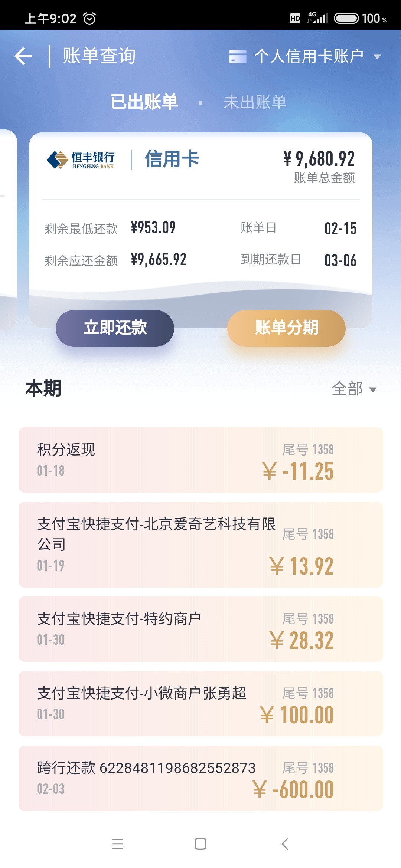Image resolution: width=401 pixels, height=868 pixels.
Task: Switch to the 未出账单 tab
Action: (x=255, y=102)
